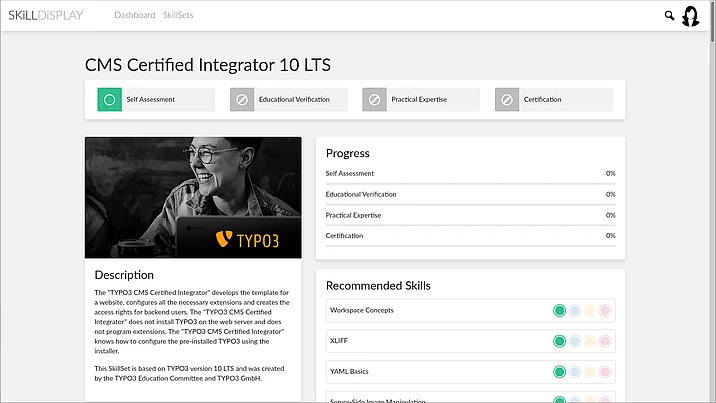This screenshot has height=403, width=716.
Task: Click the Educational Verification disabled icon
Action: (241, 100)
